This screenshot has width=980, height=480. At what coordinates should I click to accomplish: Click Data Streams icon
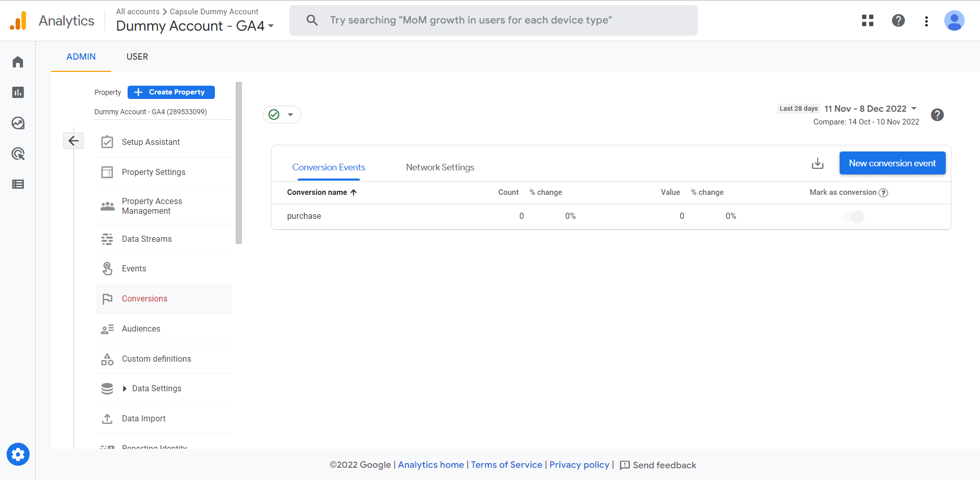tap(107, 239)
